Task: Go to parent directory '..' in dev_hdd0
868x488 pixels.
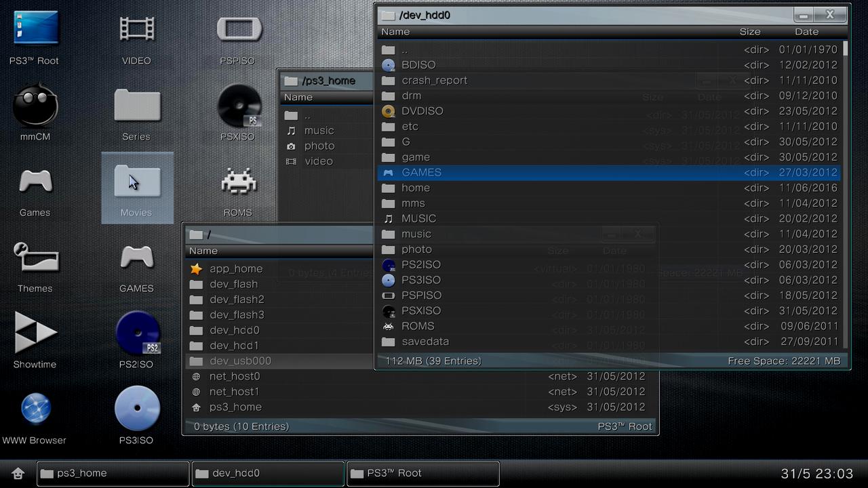Action: click(x=405, y=49)
